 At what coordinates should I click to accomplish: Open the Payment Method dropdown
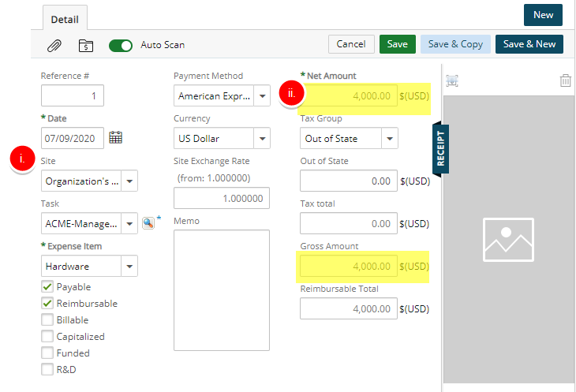click(x=262, y=95)
